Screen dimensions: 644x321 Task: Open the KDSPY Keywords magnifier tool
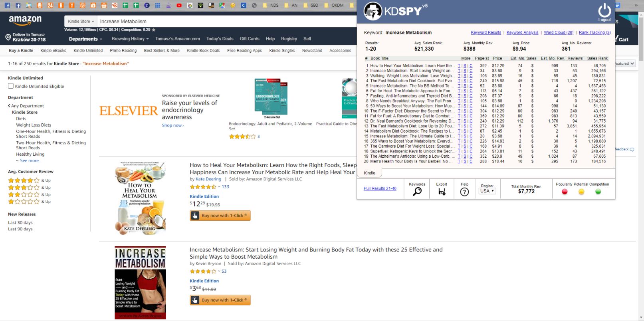tap(417, 192)
